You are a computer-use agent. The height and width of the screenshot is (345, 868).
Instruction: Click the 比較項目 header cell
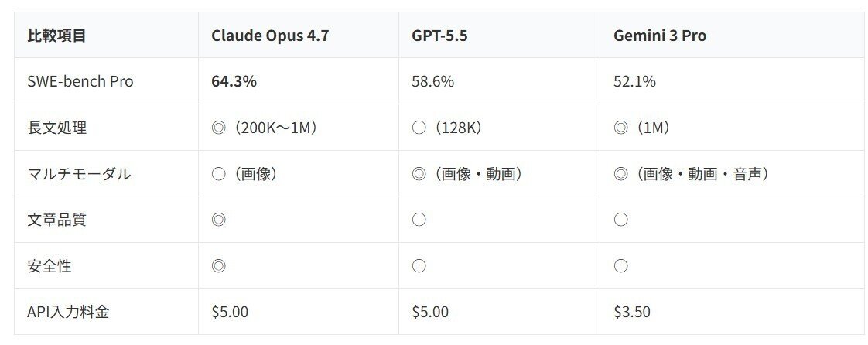(56, 36)
